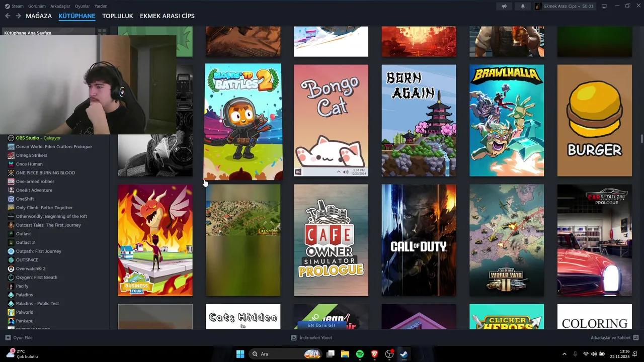Open the Burger game cover
Image resolution: width=644 pixels, height=362 pixels.
coord(594,120)
